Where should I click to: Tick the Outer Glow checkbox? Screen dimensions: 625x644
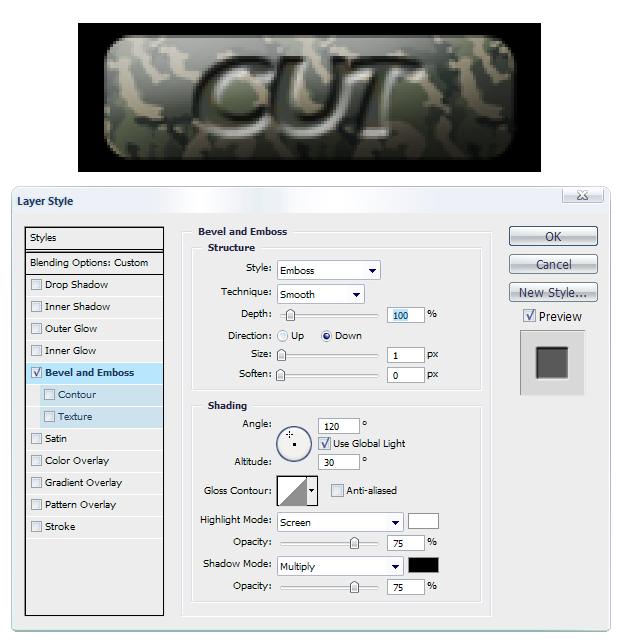[x=37, y=329]
